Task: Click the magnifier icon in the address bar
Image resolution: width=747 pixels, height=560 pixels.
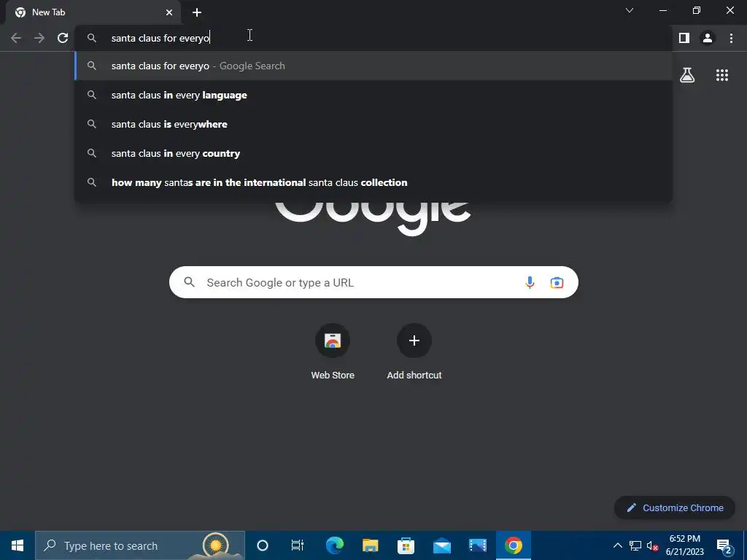Action: tap(92, 38)
